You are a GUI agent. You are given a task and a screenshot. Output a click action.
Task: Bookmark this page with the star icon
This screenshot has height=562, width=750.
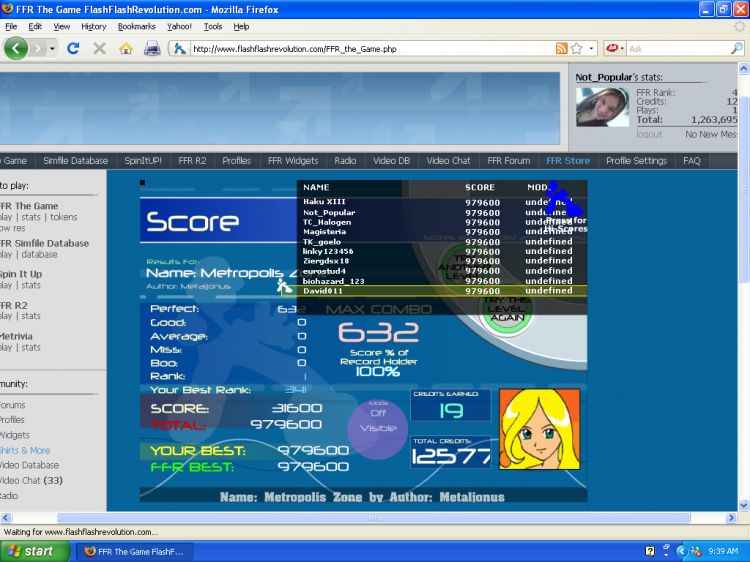tap(577, 48)
